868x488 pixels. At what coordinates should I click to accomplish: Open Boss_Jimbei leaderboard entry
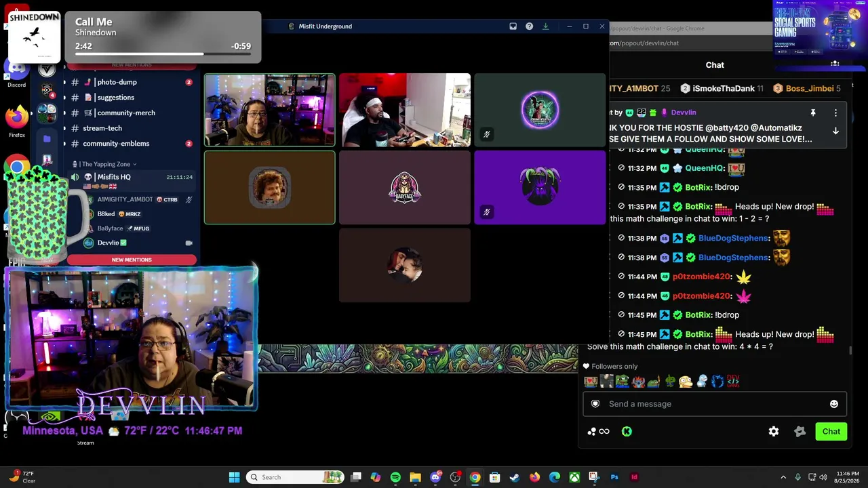[x=807, y=89]
